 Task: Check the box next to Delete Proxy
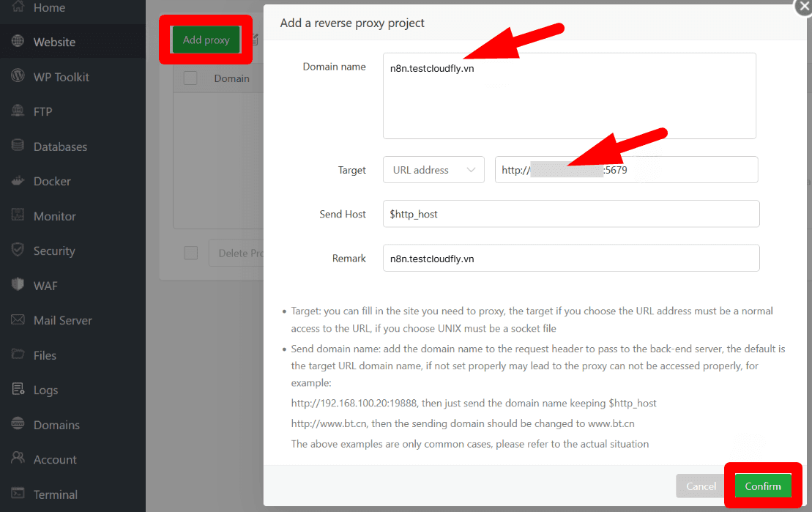(190, 253)
